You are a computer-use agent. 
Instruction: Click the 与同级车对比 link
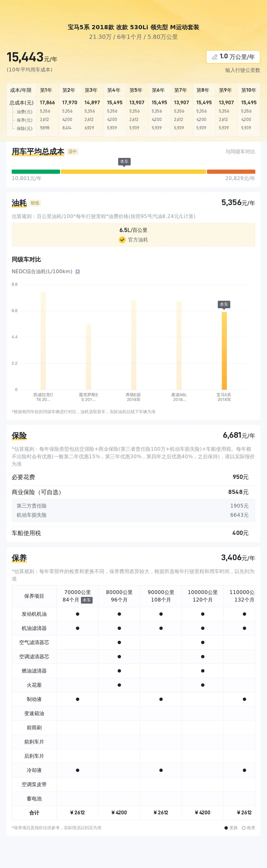coord(240,152)
